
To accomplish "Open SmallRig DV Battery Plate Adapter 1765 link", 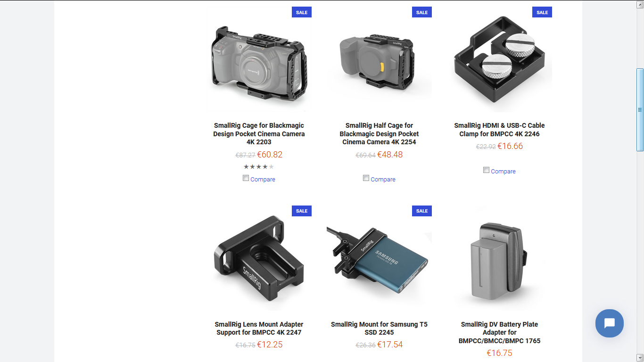I will point(499,332).
